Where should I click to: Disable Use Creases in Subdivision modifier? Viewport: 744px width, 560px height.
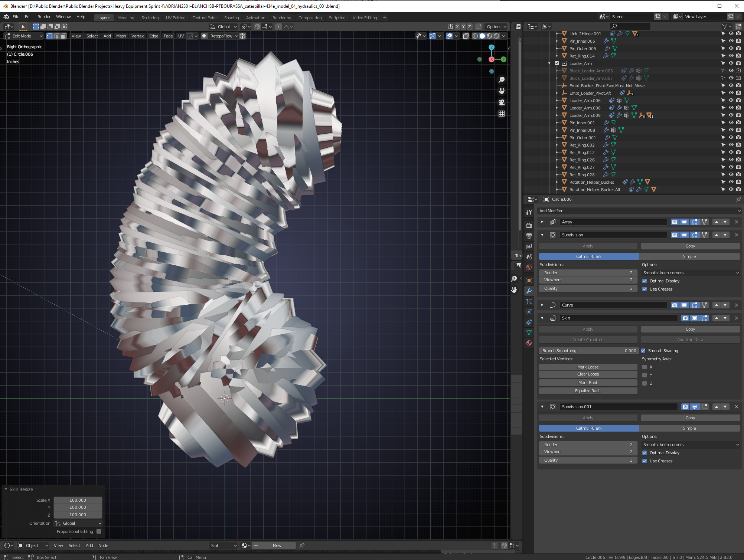click(x=645, y=289)
